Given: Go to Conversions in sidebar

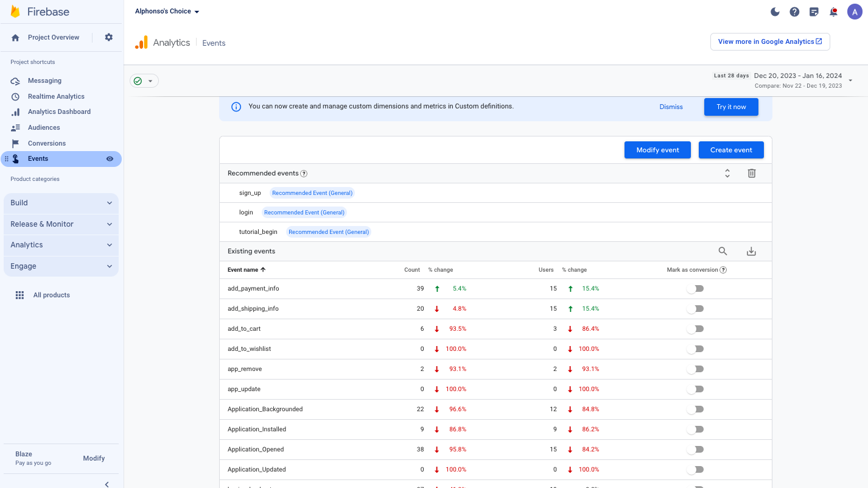Looking at the screenshot, I should tap(46, 143).
